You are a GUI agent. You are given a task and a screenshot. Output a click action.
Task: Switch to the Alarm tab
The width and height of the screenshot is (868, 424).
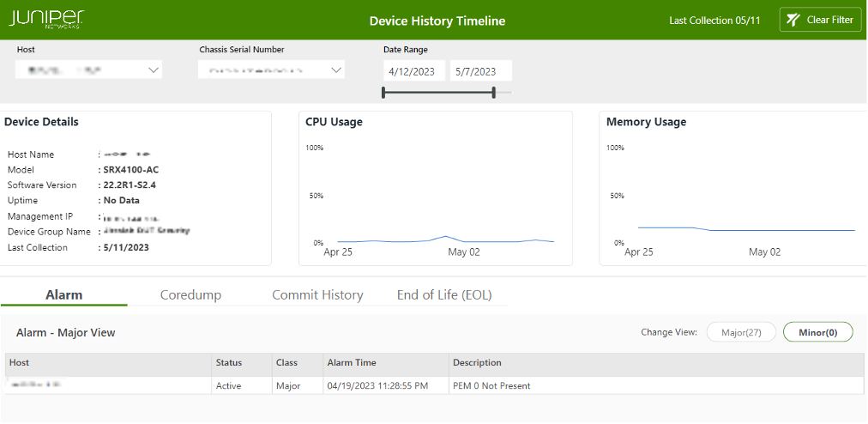click(63, 295)
